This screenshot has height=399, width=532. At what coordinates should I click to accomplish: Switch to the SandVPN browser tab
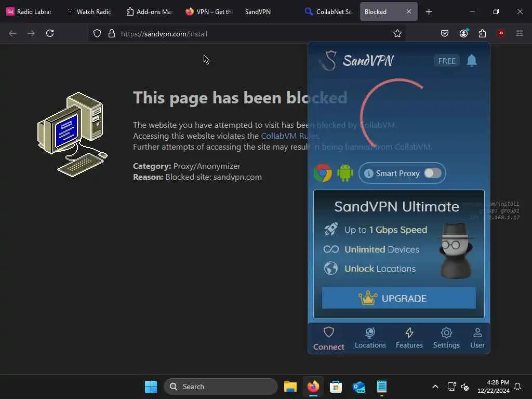tap(258, 12)
